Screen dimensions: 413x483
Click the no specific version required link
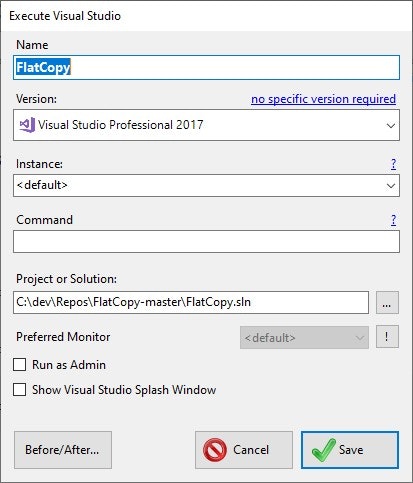(x=323, y=99)
